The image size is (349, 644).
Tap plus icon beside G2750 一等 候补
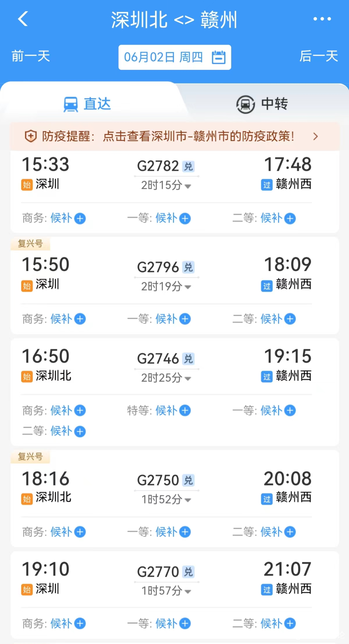[185, 532]
